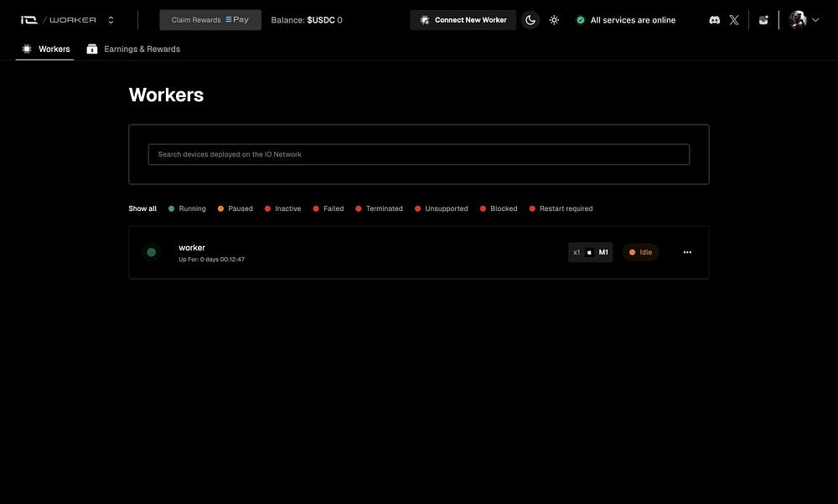Click the Idle status badge

tap(640, 252)
